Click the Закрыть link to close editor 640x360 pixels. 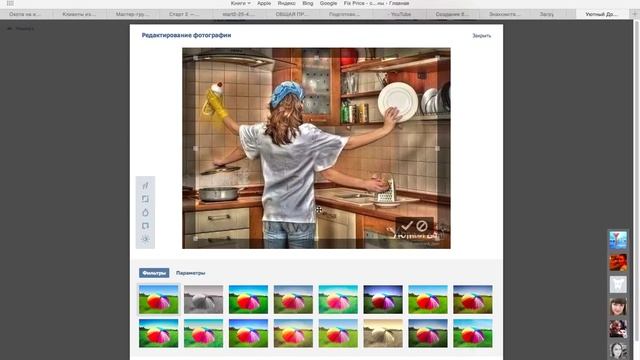482,36
